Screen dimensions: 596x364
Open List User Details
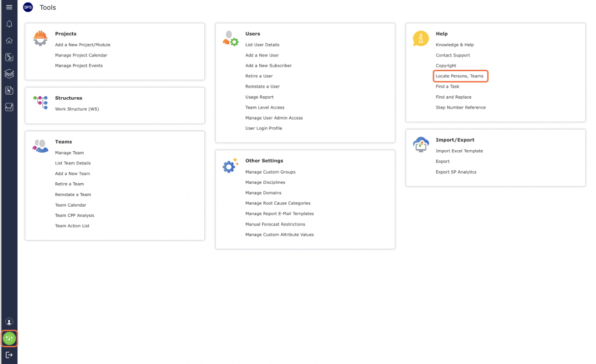pyautogui.click(x=262, y=45)
